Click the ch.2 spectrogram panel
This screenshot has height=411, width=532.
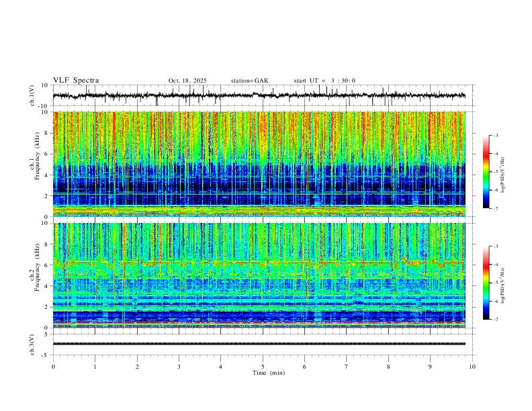pyautogui.click(x=259, y=275)
